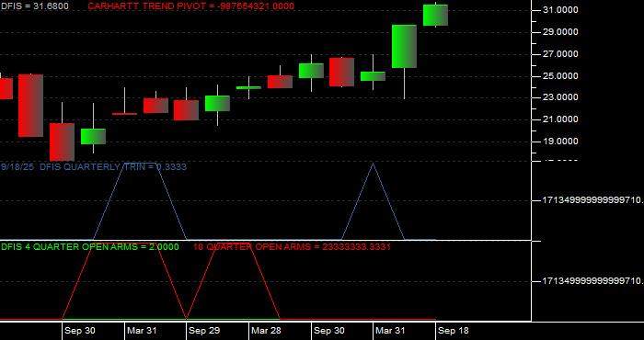
Task: Click the large green candle spanning 26 to 29.5
Action: point(404,46)
